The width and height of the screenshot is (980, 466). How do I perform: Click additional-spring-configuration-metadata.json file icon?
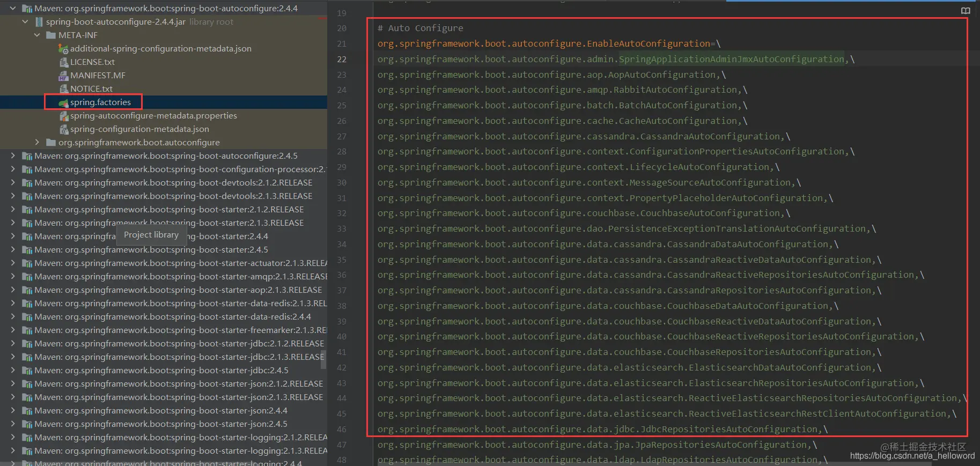coord(63,49)
